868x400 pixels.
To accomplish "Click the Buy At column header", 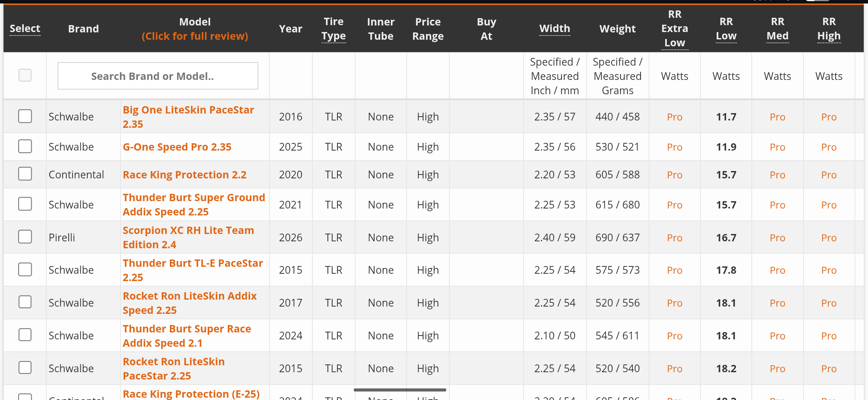I will coord(487,29).
